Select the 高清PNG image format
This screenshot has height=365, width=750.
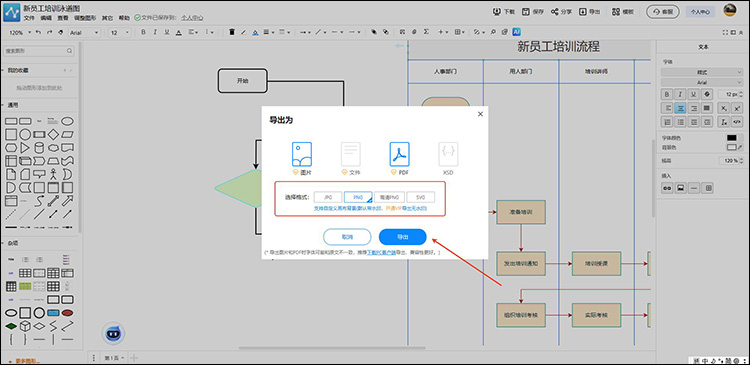[389, 197]
